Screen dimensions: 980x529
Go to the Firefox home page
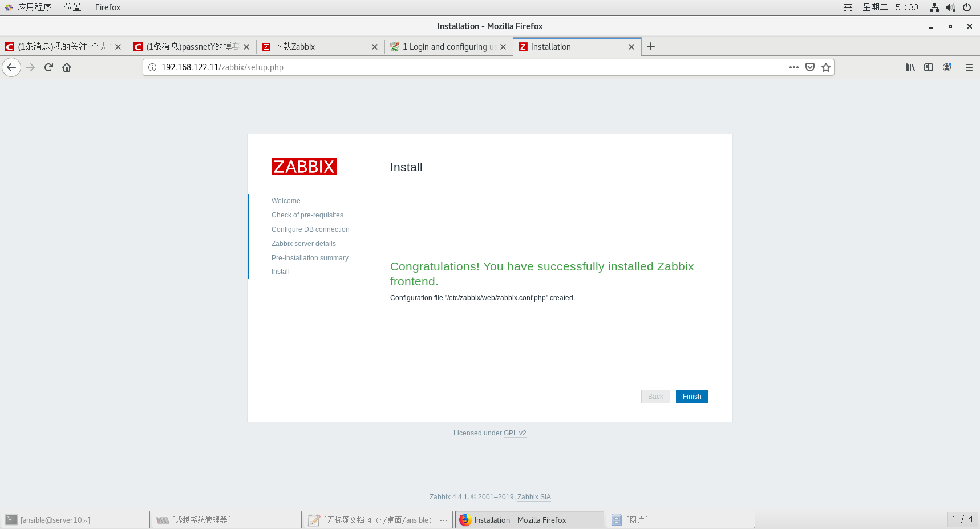click(67, 67)
